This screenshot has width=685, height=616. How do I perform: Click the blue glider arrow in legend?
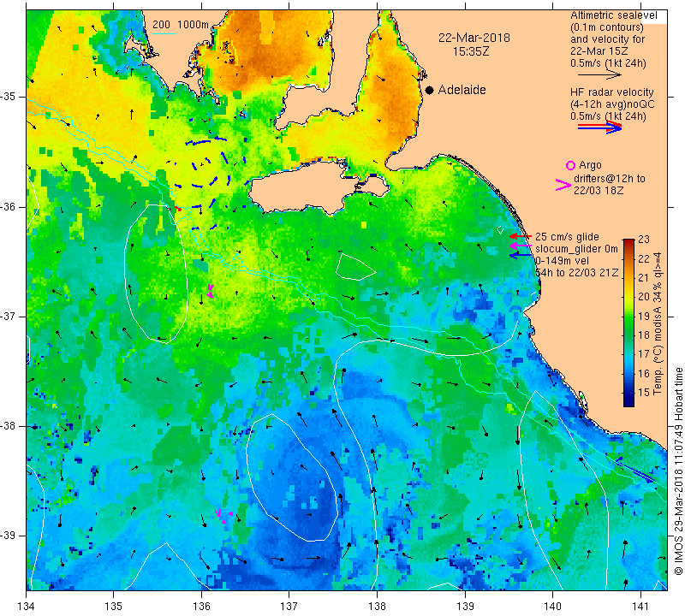521,255
